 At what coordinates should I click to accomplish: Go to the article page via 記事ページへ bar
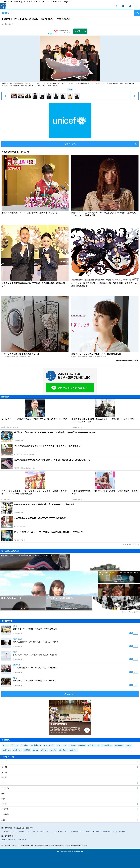(x=70, y=144)
